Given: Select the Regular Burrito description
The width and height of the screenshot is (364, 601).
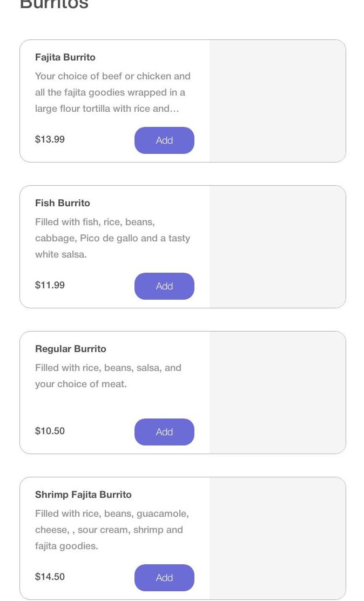Looking at the screenshot, I should click(x=108, y=376).
